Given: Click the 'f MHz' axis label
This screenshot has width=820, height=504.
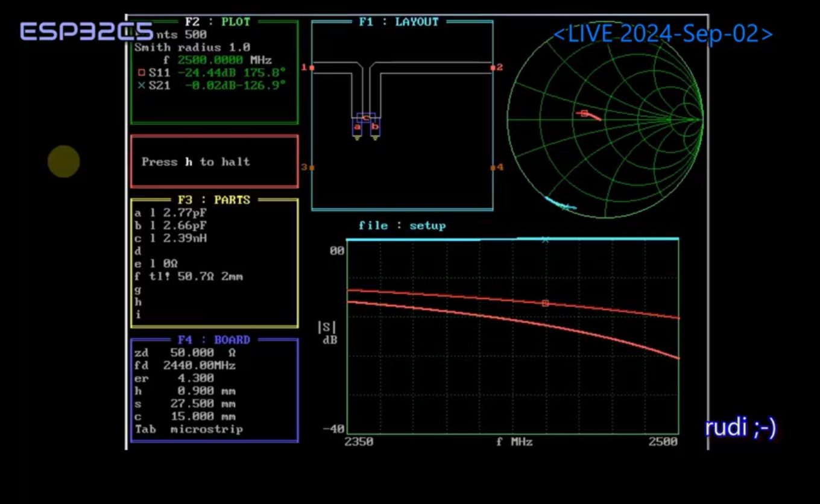Looking at the screenshot, I should tap(514, 442).
